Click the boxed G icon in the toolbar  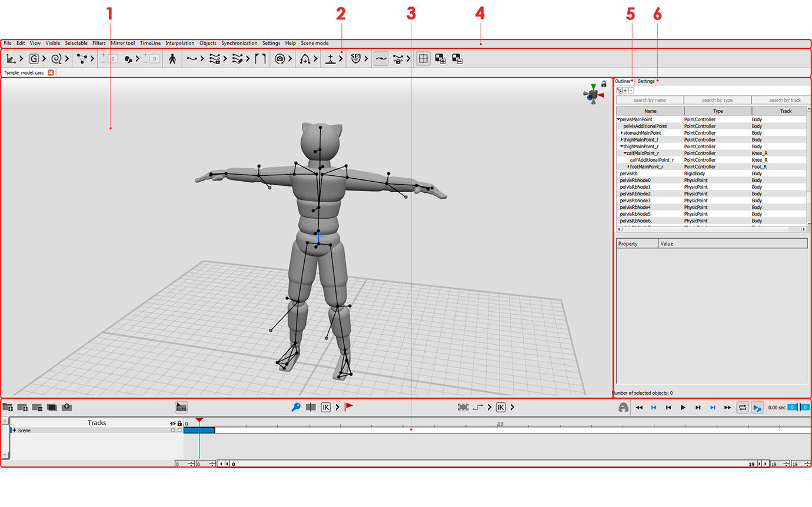pos(34,59)
